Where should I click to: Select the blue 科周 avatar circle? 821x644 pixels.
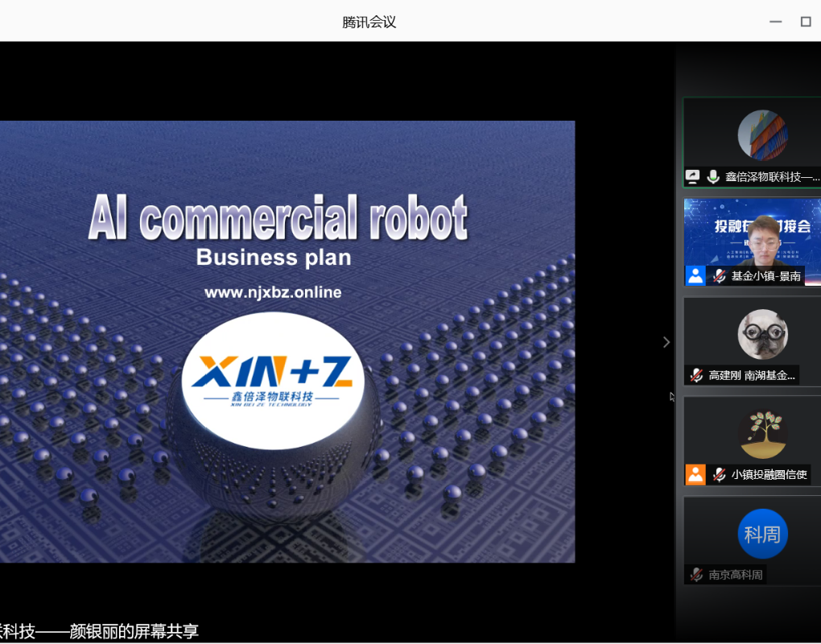point(762,534)
